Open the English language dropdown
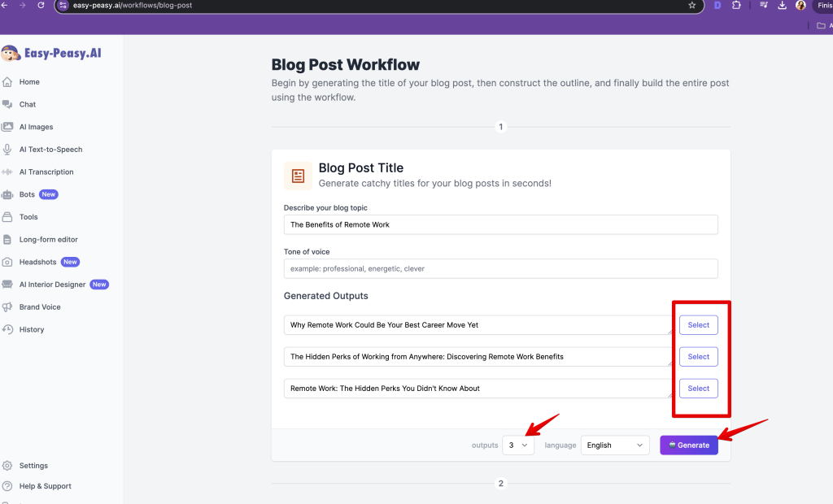 [x=614, y=445]
